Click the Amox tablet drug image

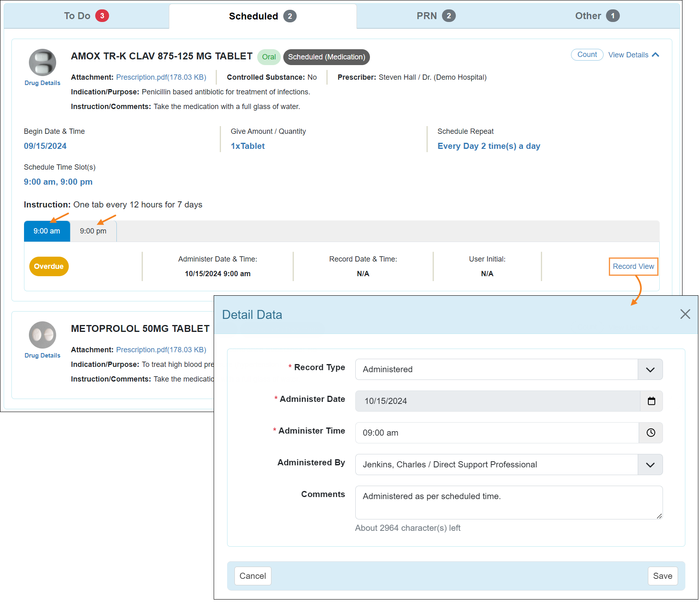pyautogui.click(x=42, y=63)
